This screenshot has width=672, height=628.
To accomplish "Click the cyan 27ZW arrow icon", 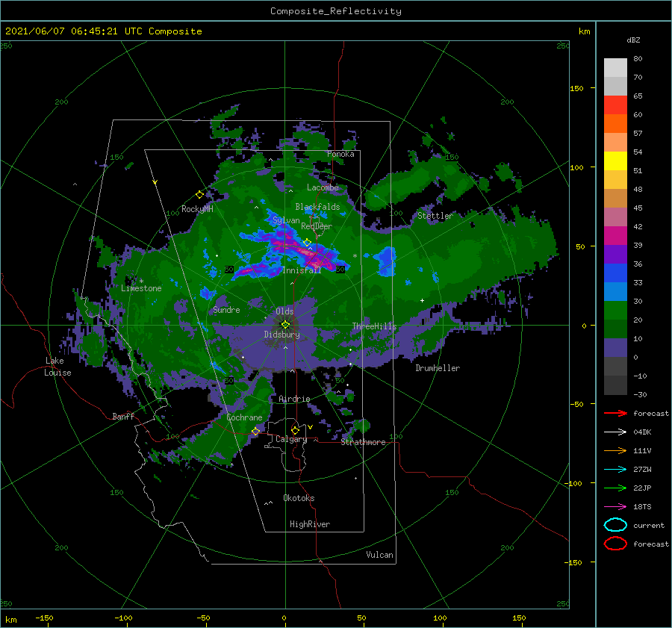I will (x=615, y=470).
